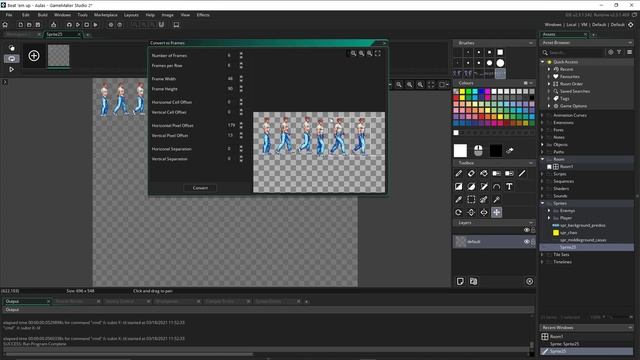Toggle lock on default layer
The height and width of the screenshot is (360, 640).
tap(533, 242)
